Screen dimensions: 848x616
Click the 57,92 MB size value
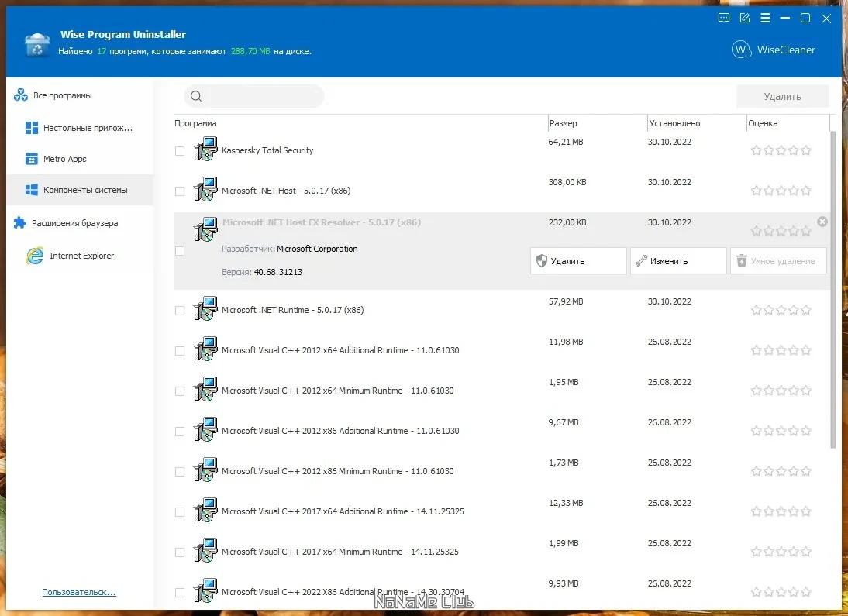[x=566, y=301]
